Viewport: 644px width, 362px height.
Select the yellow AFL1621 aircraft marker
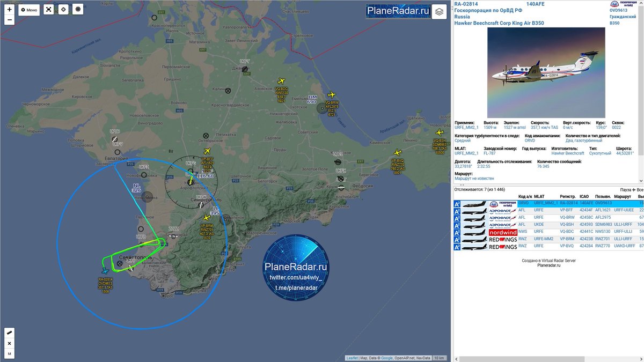pos(208,152)
